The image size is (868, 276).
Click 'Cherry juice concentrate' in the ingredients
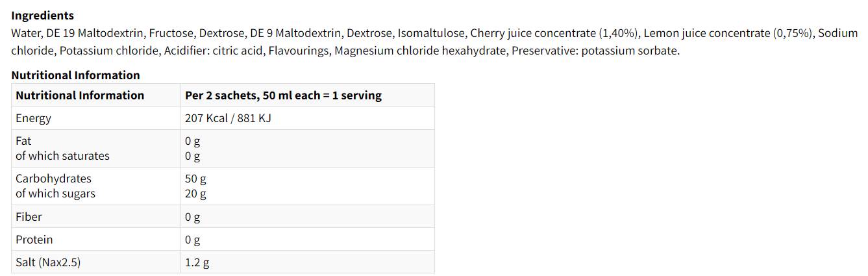pyautogui.click(x=532, y=33)
